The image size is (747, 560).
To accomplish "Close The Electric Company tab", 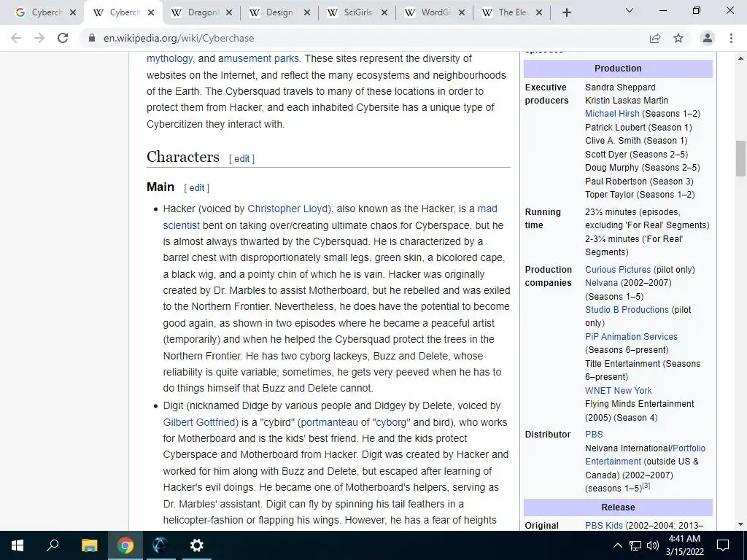I will (x=539, y=13).
